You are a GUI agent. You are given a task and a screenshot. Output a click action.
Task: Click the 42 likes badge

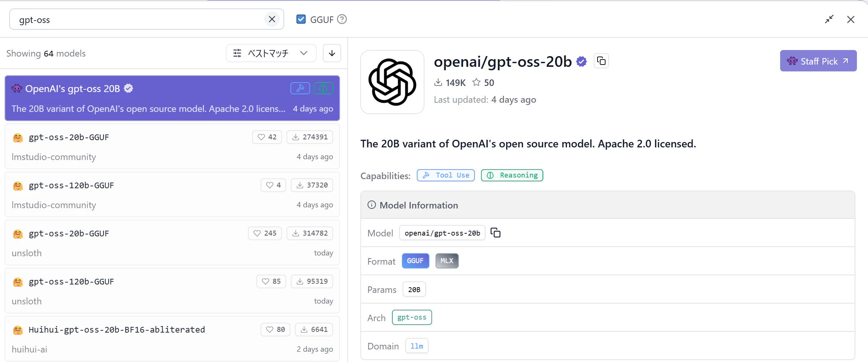point(267,137)
